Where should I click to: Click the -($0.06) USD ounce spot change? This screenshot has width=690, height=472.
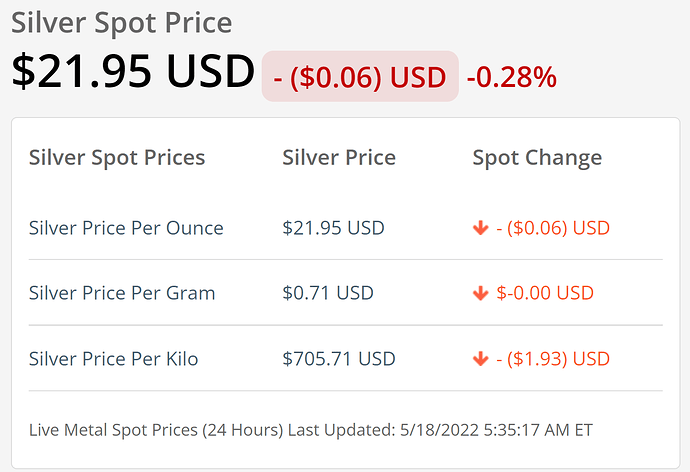pos(553,228)
